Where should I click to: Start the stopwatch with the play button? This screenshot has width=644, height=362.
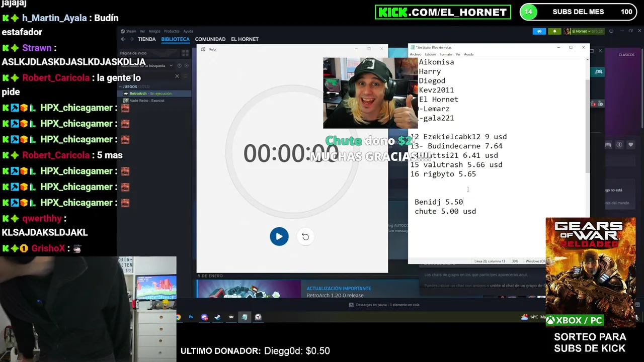pyautogui.click(x=279, y=236)
